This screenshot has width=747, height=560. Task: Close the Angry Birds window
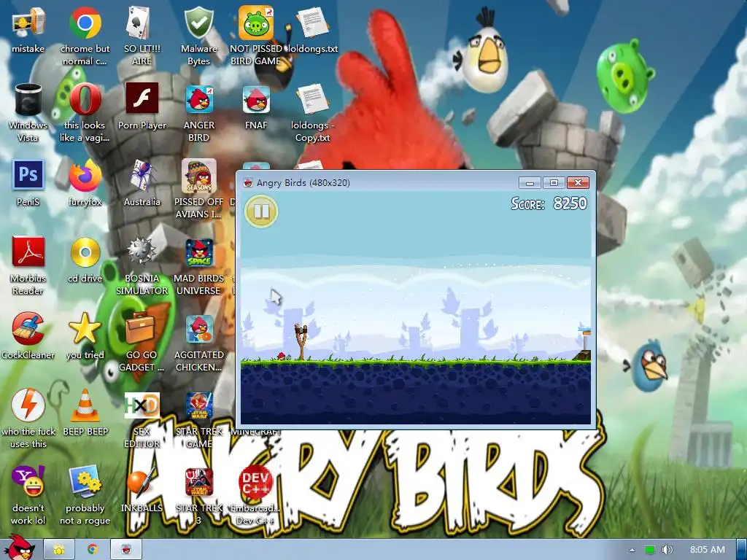(578, 183)
